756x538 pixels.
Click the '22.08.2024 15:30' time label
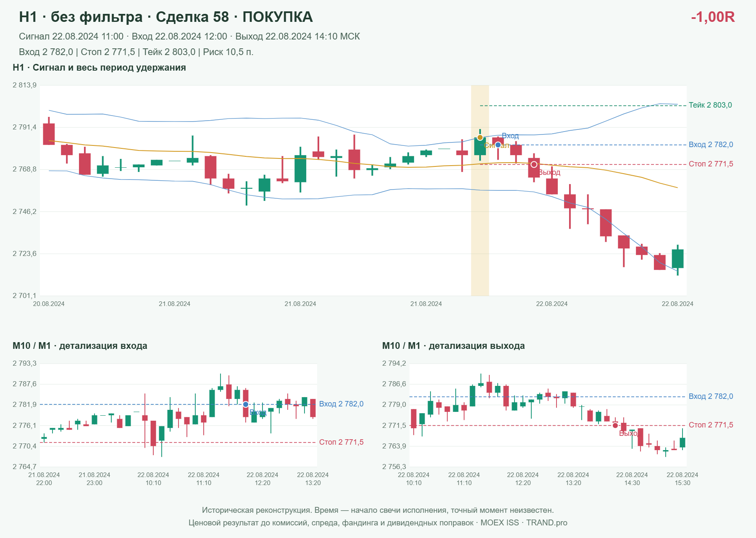[x=682, y=479]
